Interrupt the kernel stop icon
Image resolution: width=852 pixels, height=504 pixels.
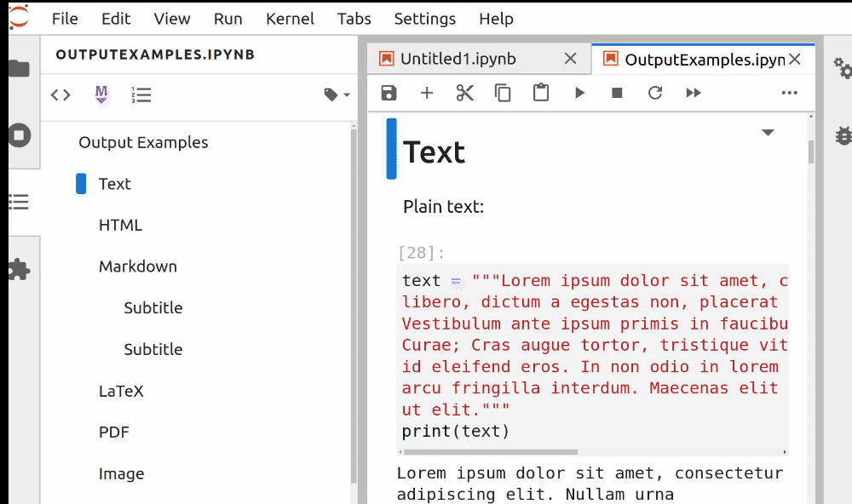click(x=617, y=93)
